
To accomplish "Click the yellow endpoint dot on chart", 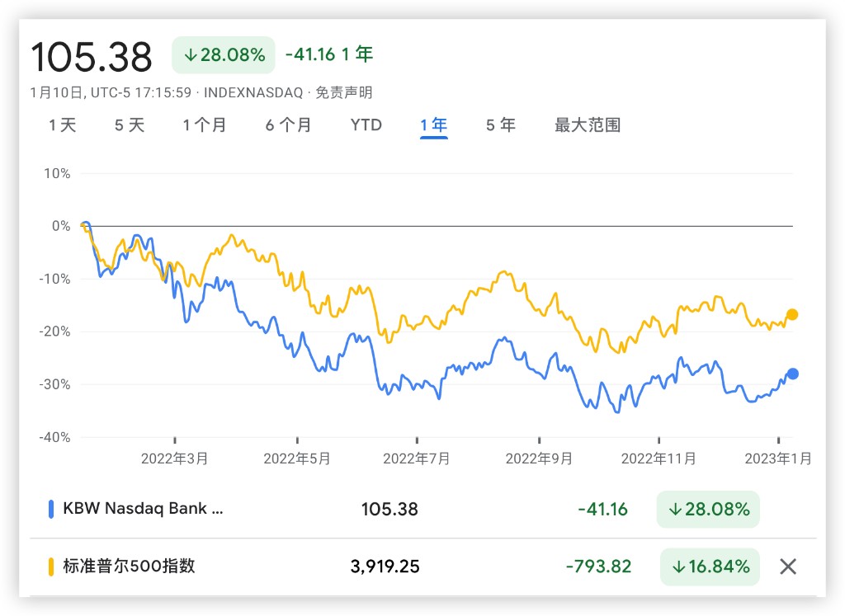I will pos(792,314).
